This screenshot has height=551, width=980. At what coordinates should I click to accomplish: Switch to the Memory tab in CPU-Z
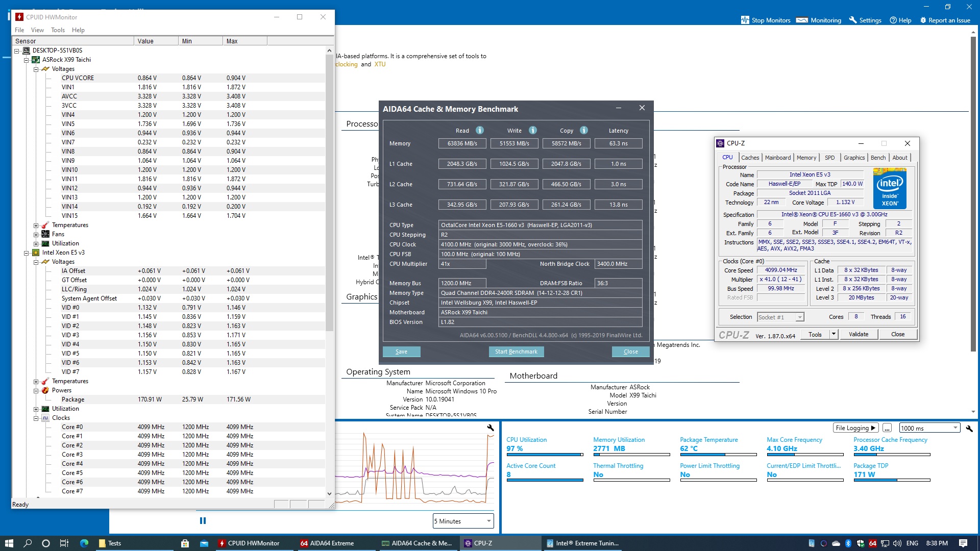coord(806,158)
